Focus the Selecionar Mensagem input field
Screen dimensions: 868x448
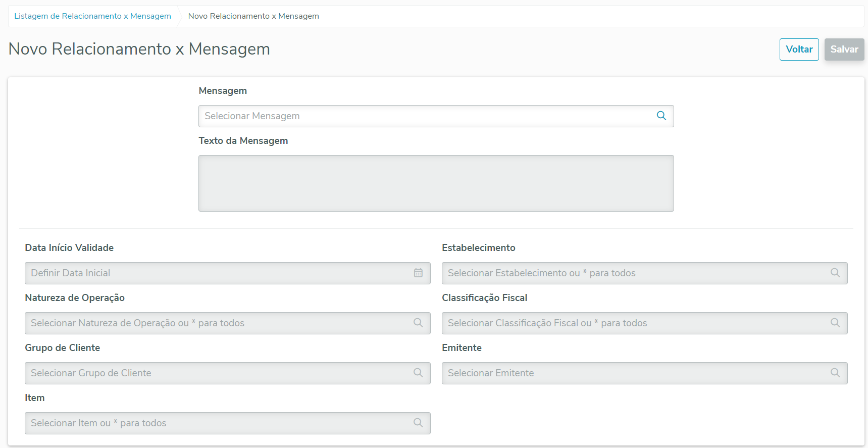click(424, 116)
